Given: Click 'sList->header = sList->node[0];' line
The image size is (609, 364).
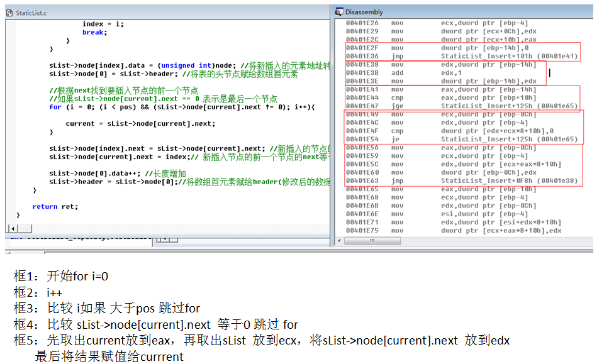Looking at the screenshot, I should coord(189,182).
